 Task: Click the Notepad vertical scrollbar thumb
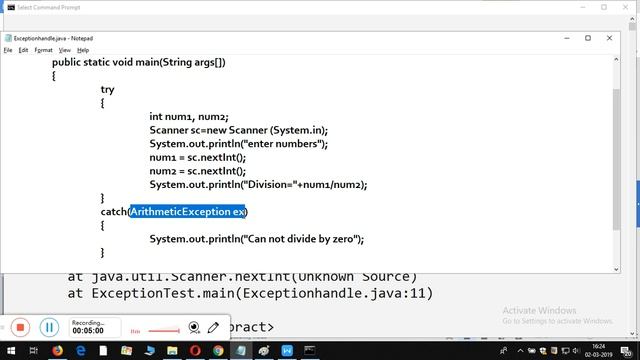[x=616, y=159]
